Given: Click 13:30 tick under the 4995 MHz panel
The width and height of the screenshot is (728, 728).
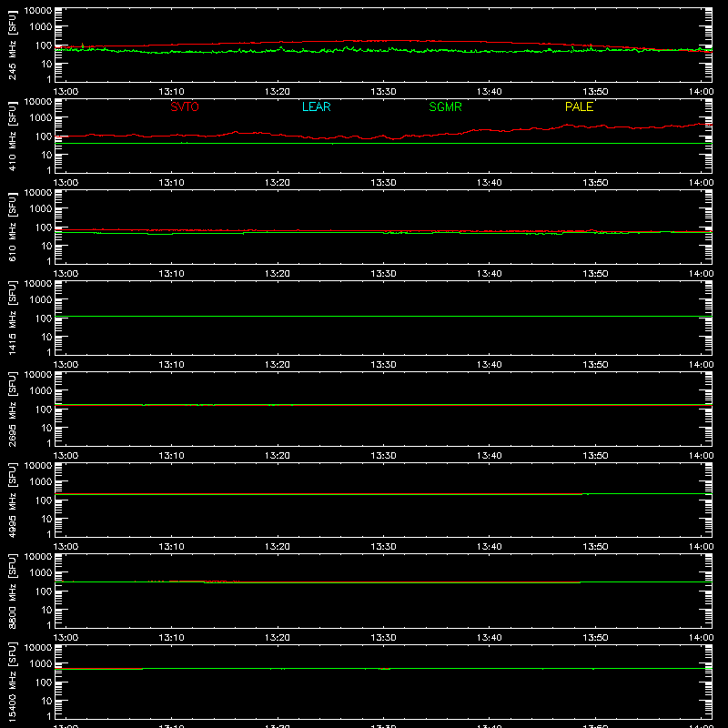Looking at the screenshot, I should (x=383, y=547).
